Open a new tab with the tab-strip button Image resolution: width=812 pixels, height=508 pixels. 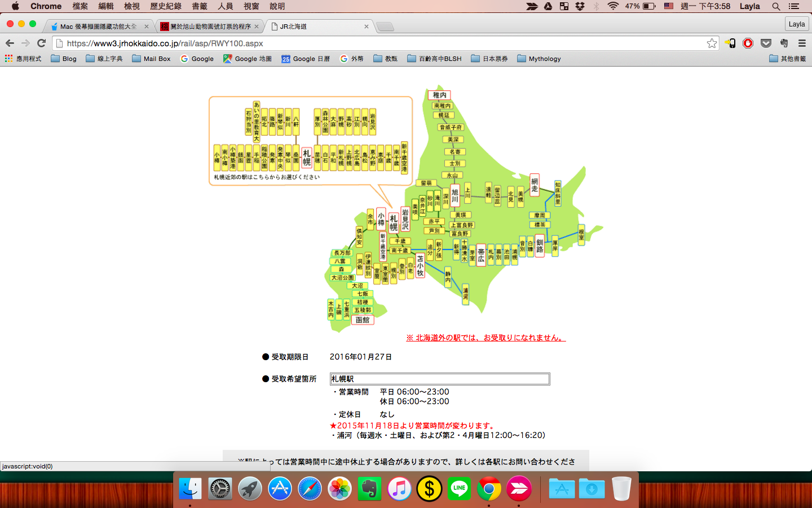[385, 27]
